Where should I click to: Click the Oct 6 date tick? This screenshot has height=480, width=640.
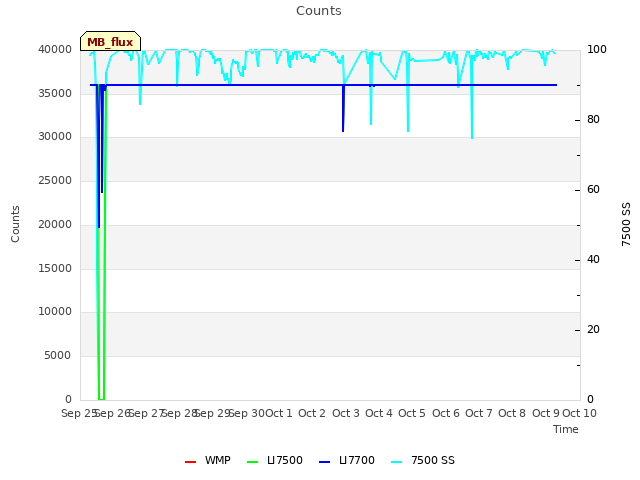tap(446, 413)
